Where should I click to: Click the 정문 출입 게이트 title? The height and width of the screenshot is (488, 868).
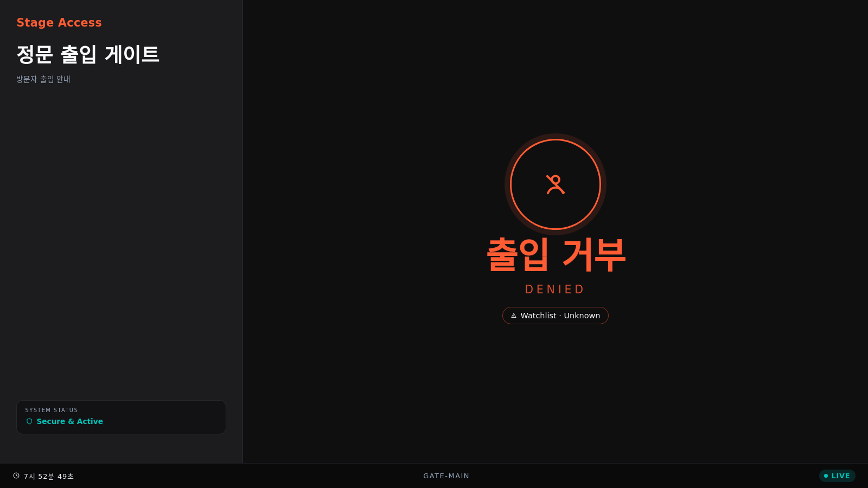tap(88, 54)
